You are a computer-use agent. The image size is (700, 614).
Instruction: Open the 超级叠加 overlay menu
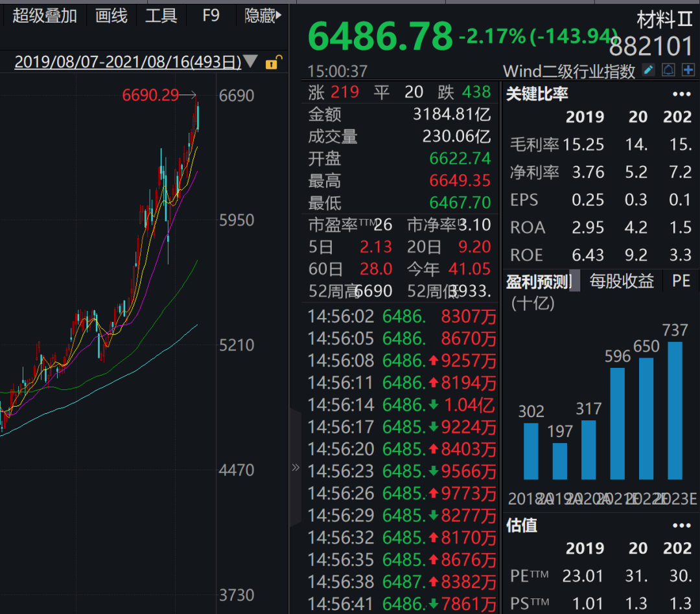tap(45, 16)
